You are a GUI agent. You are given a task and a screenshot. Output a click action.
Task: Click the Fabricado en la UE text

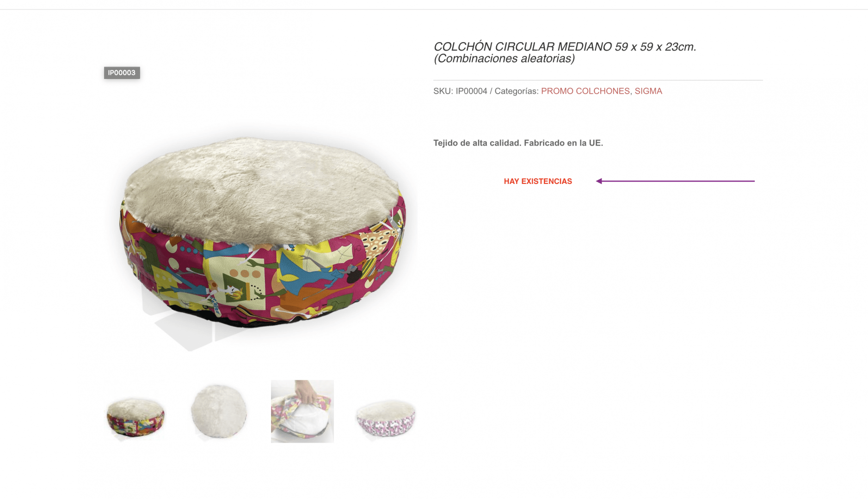coord(563,143)
